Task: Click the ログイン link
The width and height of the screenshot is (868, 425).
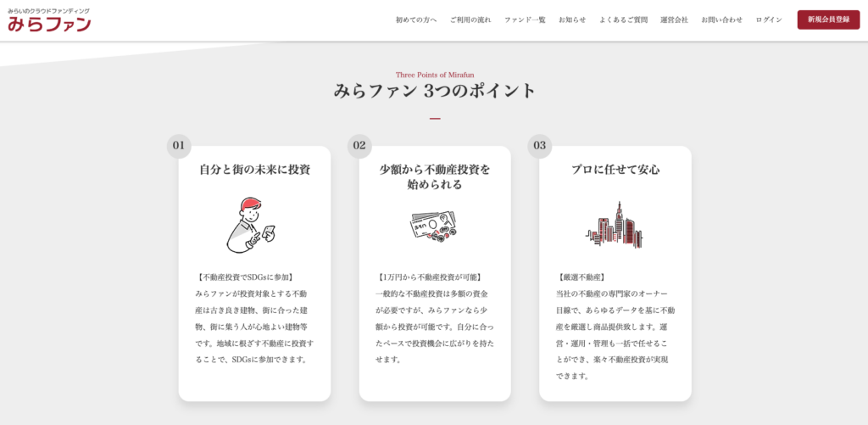Action: pos(769,20)
